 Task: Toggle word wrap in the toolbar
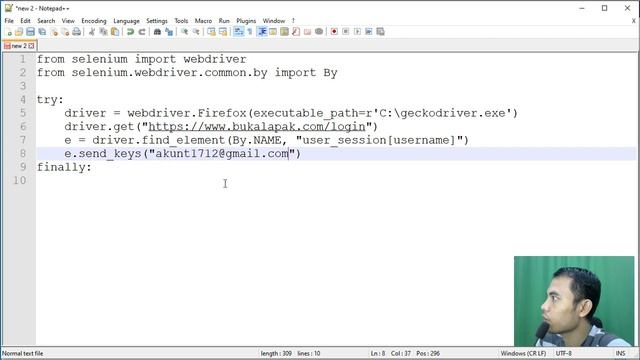click(238, 32)
